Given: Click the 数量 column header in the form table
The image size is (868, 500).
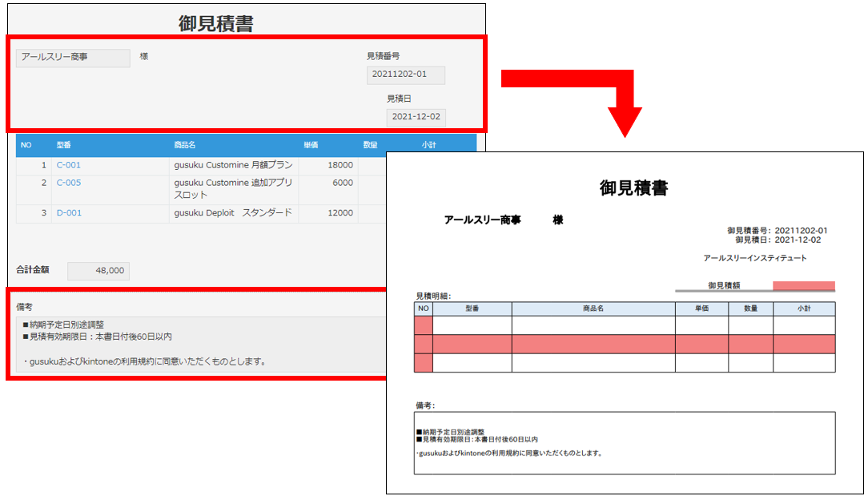Looking at the screenshot, I should pyautogui.click(x=370, y=145).
